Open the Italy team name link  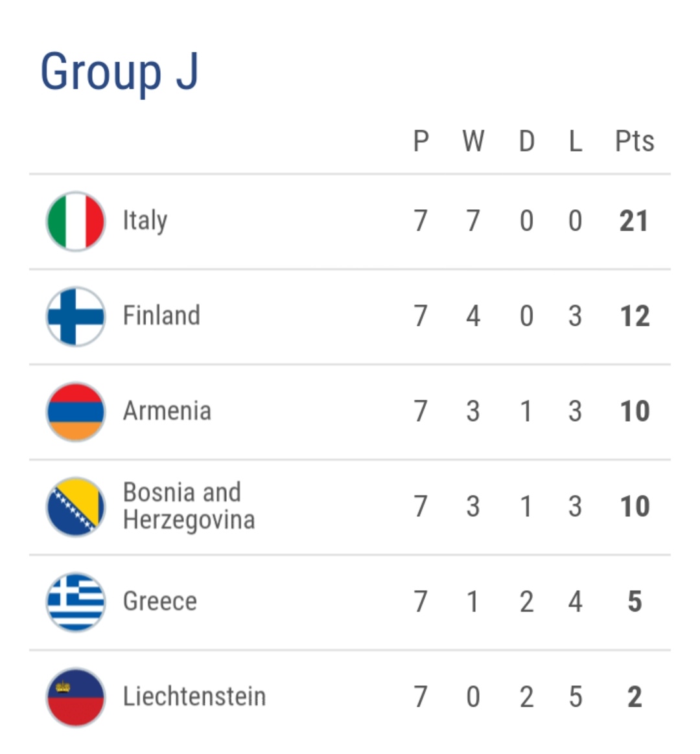(x=145, y=221)
